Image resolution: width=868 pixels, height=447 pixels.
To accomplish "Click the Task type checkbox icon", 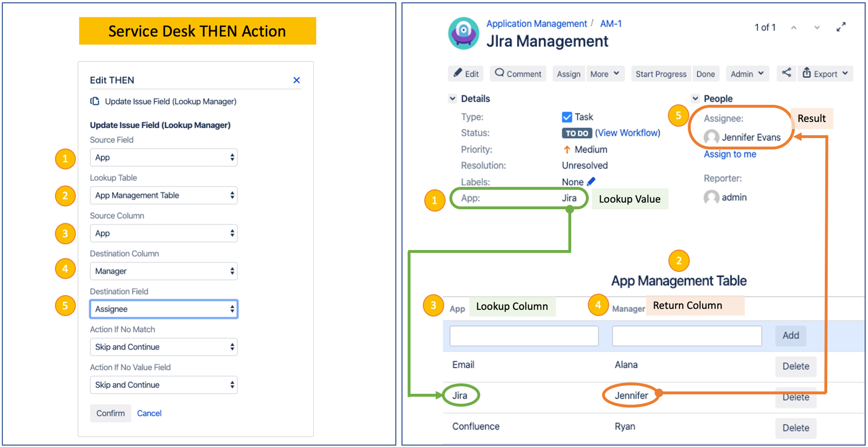I will (567, 117).
